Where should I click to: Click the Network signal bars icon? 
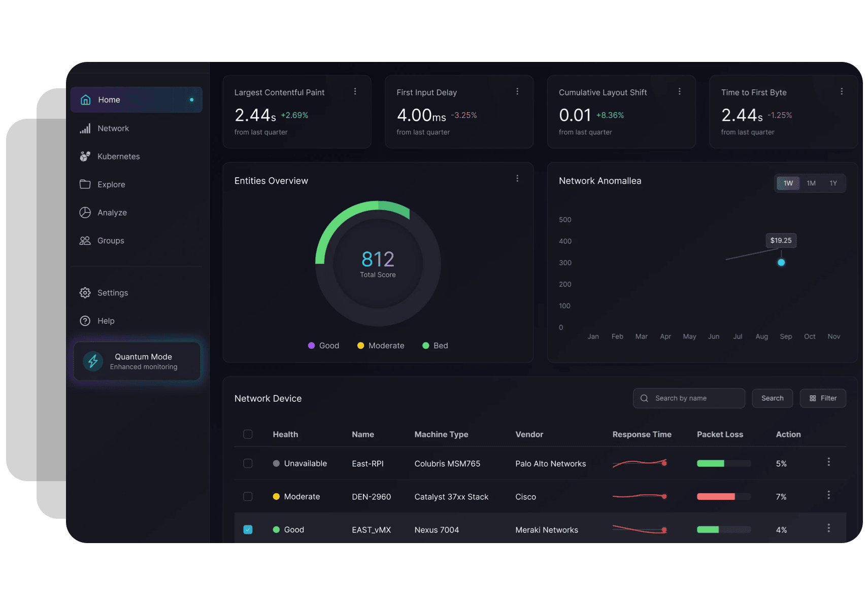85,128
